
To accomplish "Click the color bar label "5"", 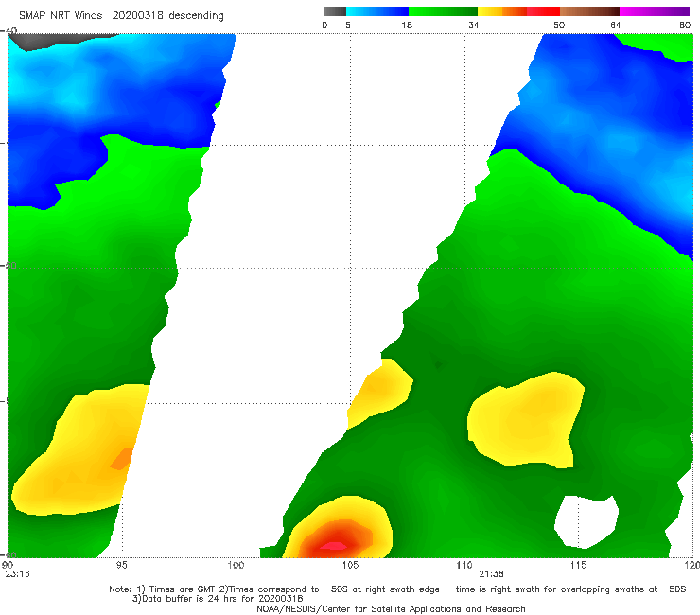I will tap(348, 26).
